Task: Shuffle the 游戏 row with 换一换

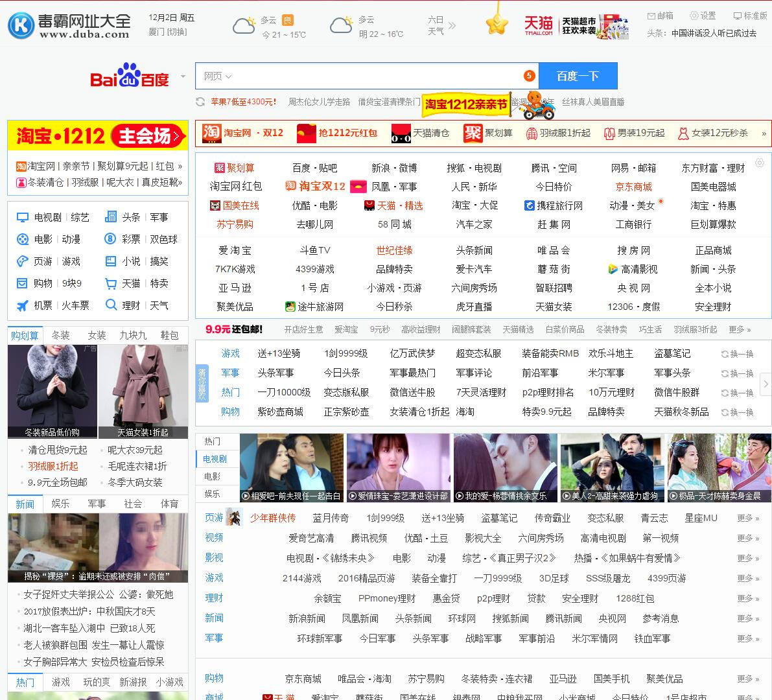Action: pos(738,355)
